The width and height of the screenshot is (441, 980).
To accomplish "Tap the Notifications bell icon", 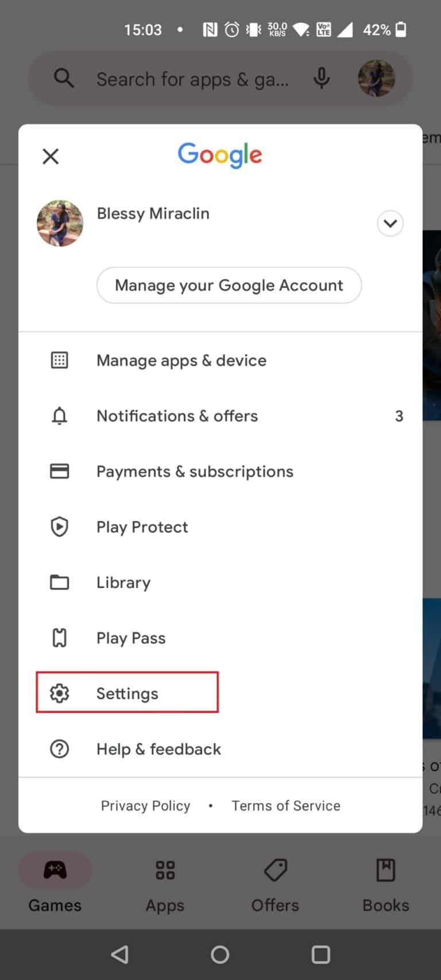I will [59, 416].
